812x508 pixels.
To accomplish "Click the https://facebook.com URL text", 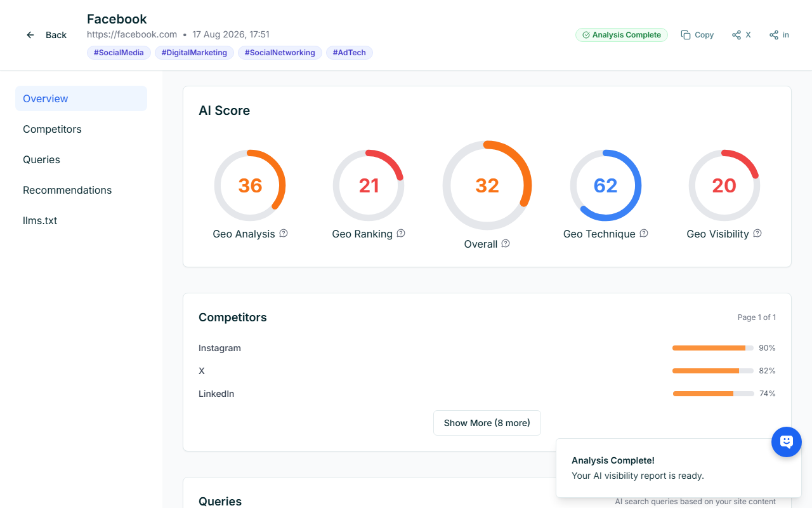I will coord(132,34).
